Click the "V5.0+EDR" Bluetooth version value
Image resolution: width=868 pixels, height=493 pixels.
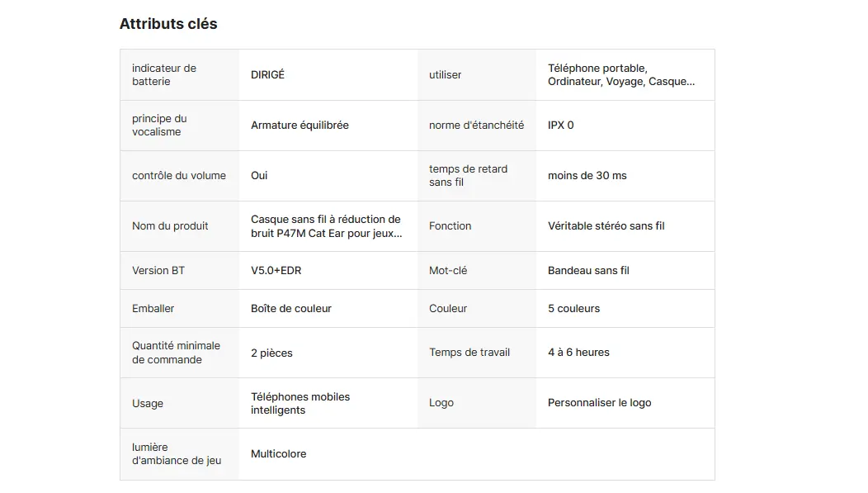tap(276, 271)
